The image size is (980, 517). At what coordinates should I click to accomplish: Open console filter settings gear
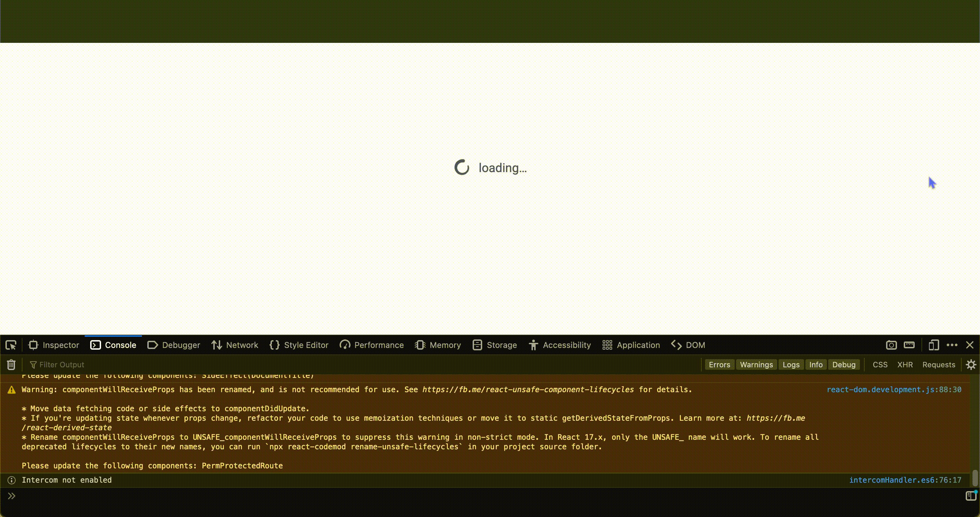971,364
